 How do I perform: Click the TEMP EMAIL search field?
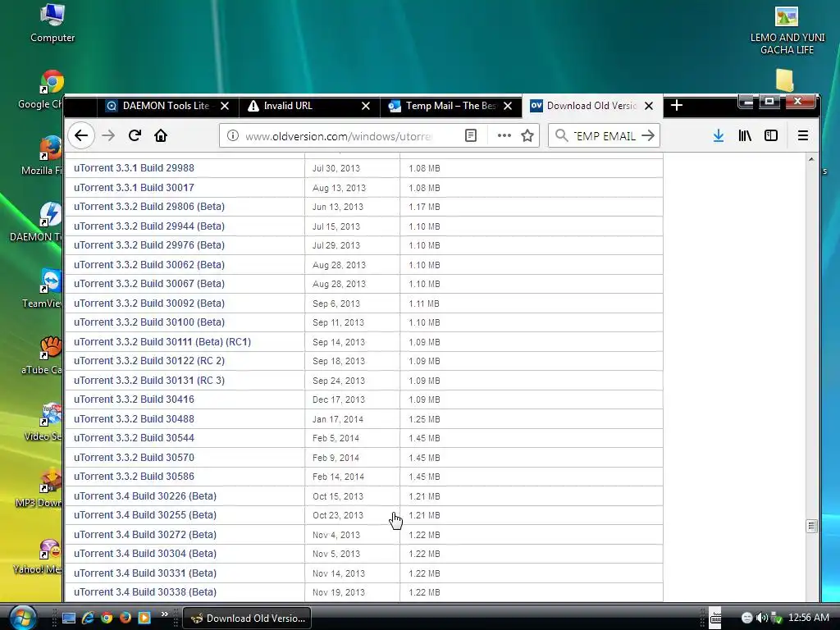(605, 136)
